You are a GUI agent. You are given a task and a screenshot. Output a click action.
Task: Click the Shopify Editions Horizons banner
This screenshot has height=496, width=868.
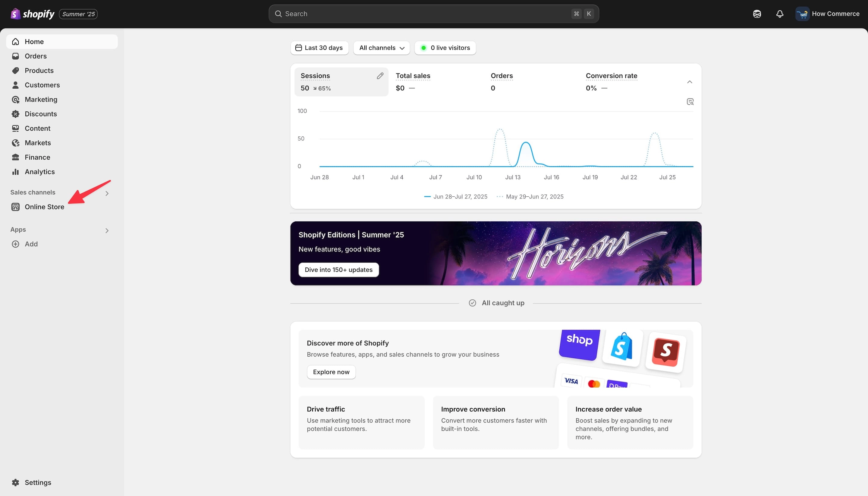click(x=496, y=254)
